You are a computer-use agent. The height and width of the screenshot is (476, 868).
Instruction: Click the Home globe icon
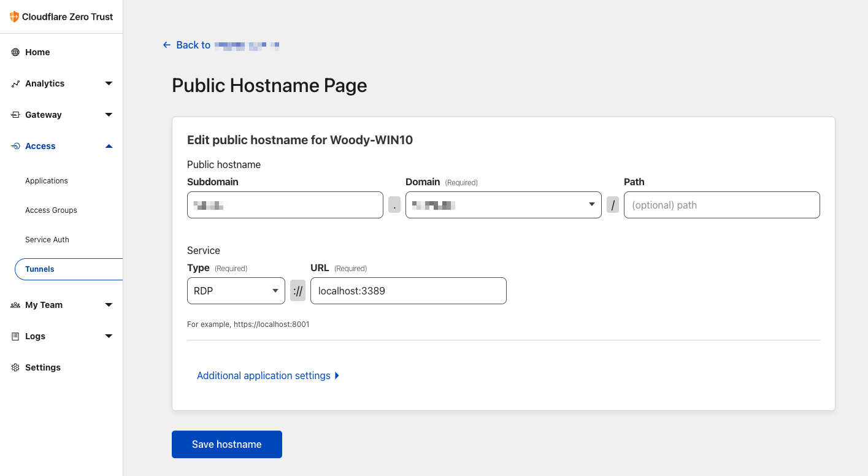(16, 52)
